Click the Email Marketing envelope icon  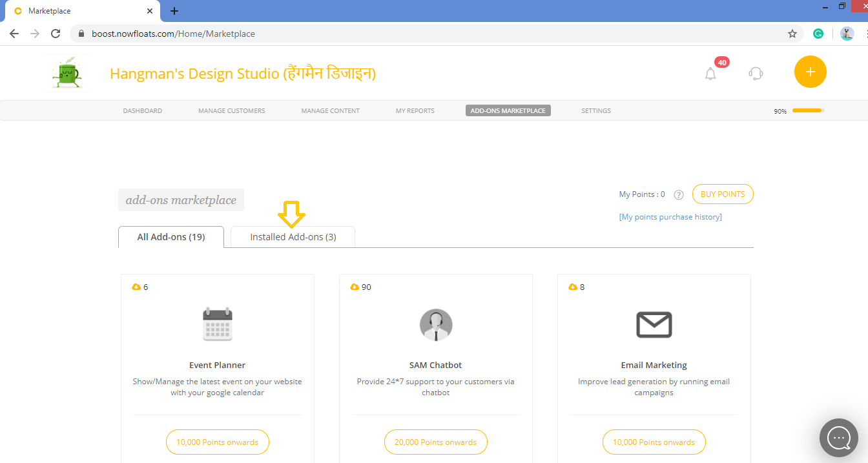click(654, 325)
